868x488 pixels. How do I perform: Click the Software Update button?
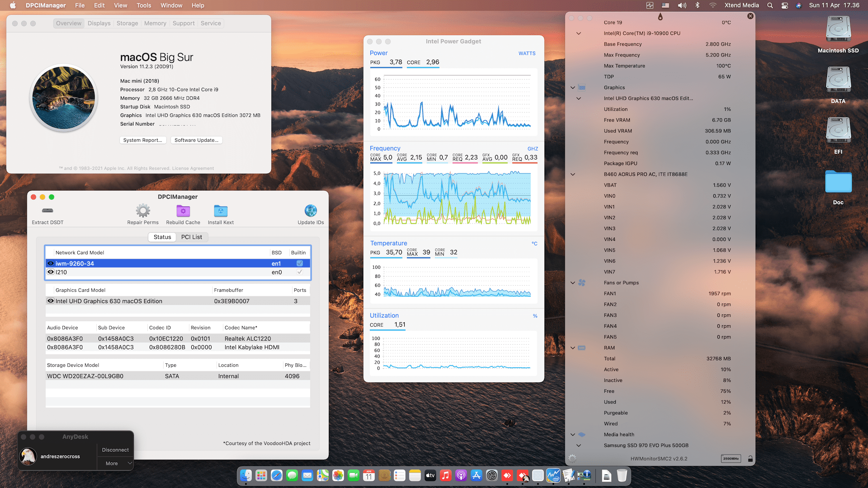point(196,140)
